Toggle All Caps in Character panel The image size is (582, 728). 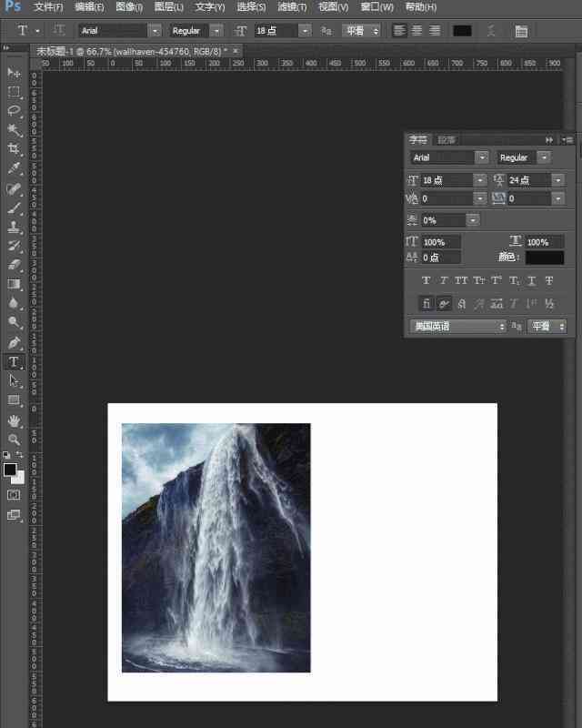[461, 280]
